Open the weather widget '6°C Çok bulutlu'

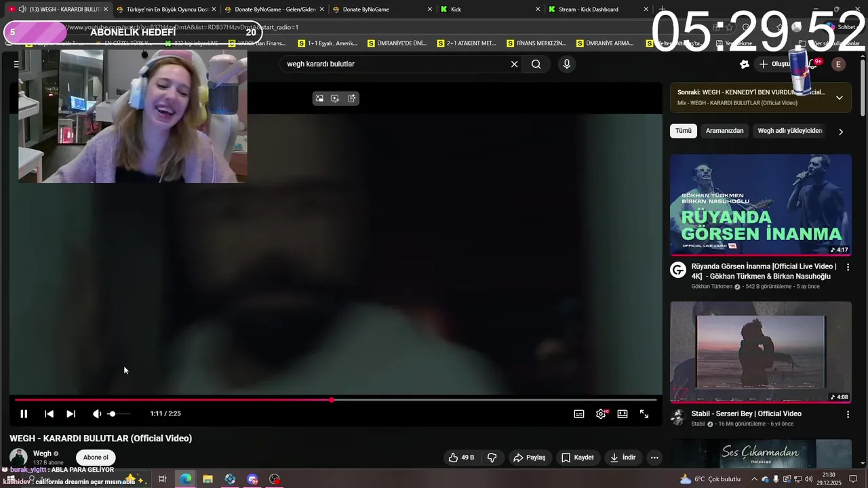(710, 479)
